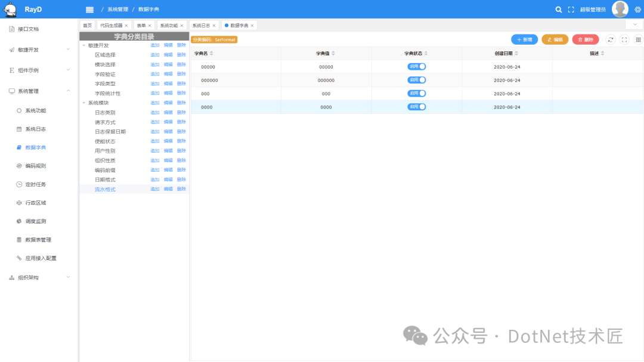644x362 pixels.
Task: Open 编码规则 in the sidebar
Action: click(x=36, y=166)
